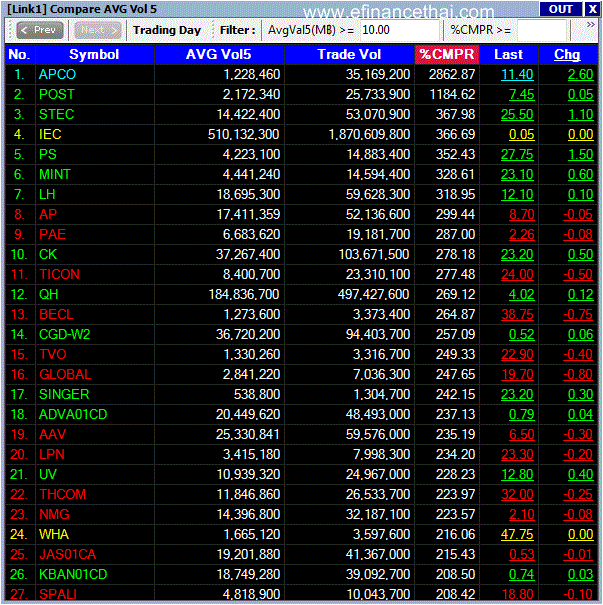The image size is (603, 605).
Task: Click STEC change value 1.10
Action: coord(580,114)
